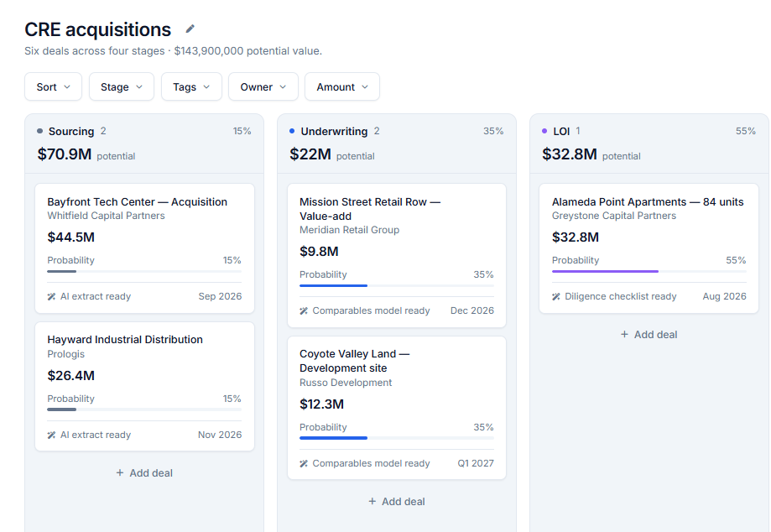Click the $12.3M deal amount
This screenshot has width=771, height=532.
(321, 404)
